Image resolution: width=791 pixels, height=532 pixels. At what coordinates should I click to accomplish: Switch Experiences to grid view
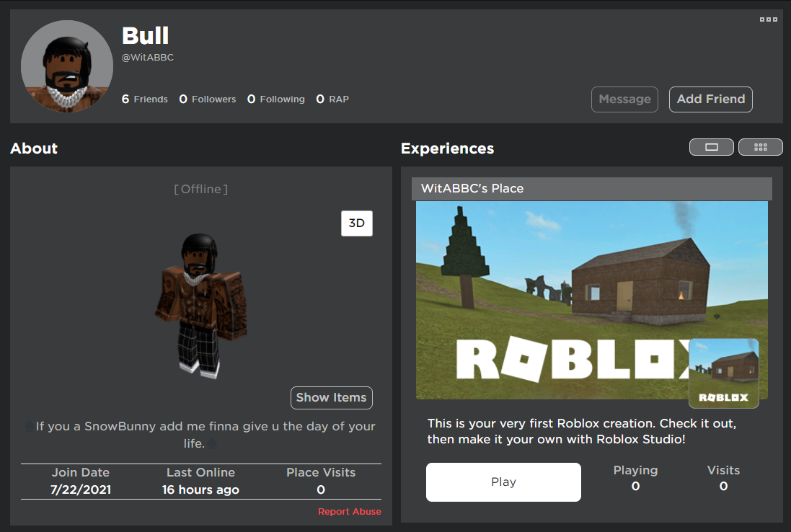coord(760,147)
